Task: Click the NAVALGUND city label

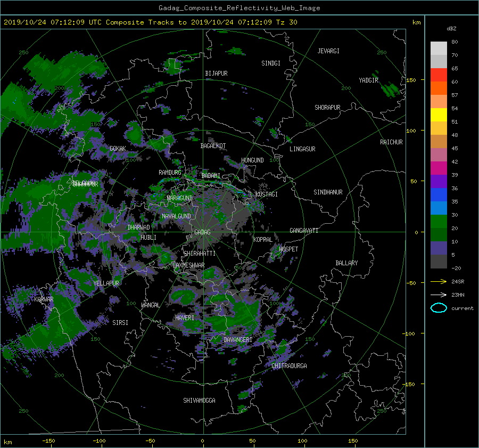Action: (x=176, y=216)
